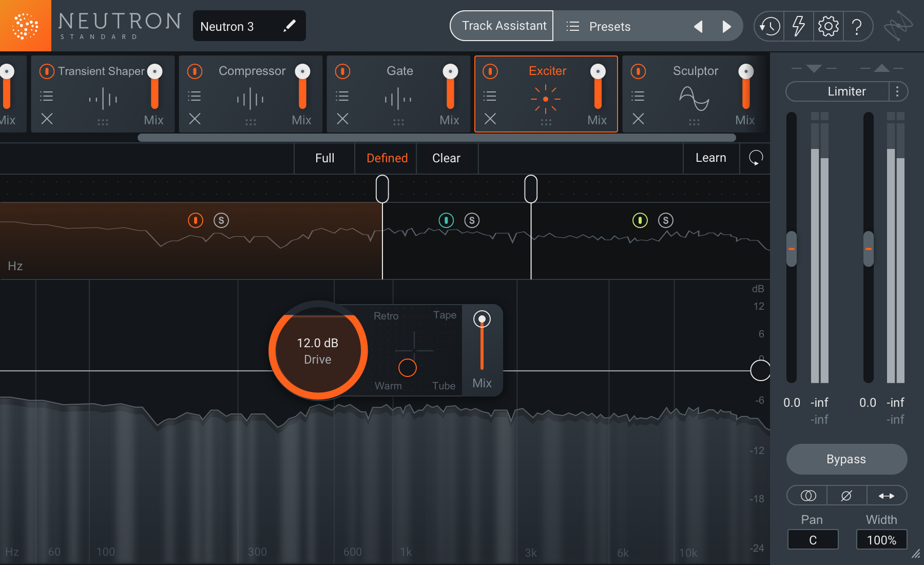Open the Presets browser list
Viewport: 924px width, 565px height.
click(599, 26)
